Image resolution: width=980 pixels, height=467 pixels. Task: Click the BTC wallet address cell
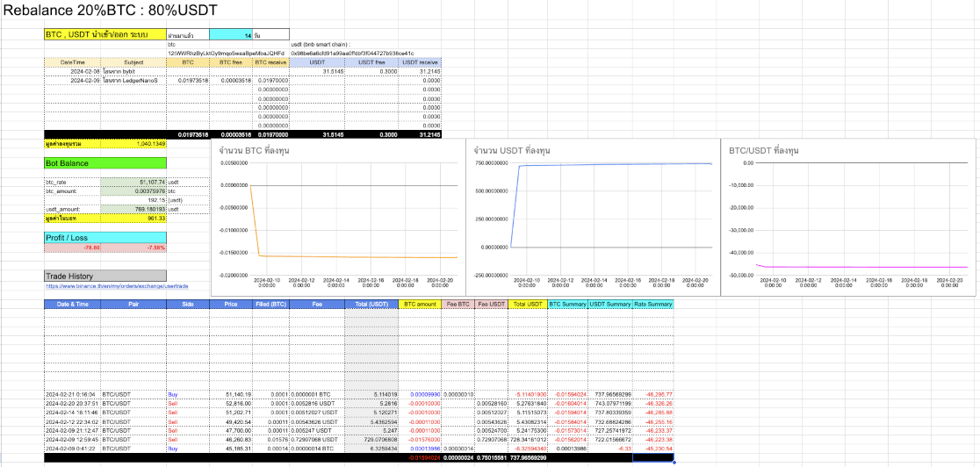(226, 54)
